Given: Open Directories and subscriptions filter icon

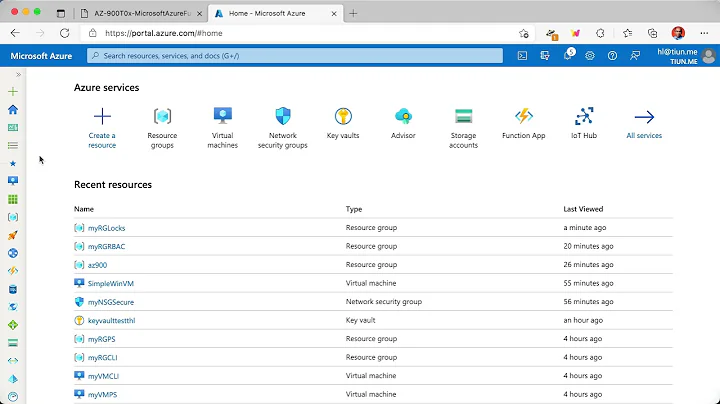Looking at the screenshot, I should click(545, 56).
